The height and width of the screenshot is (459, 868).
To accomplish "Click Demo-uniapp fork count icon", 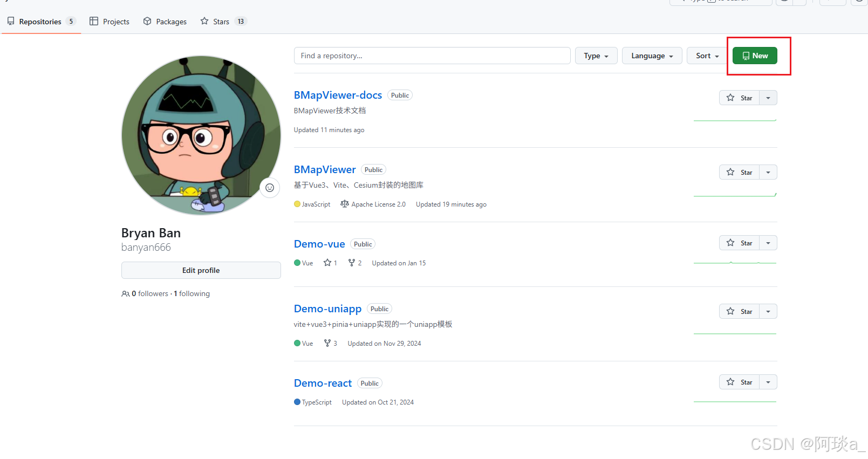I will tap(327, 343).
